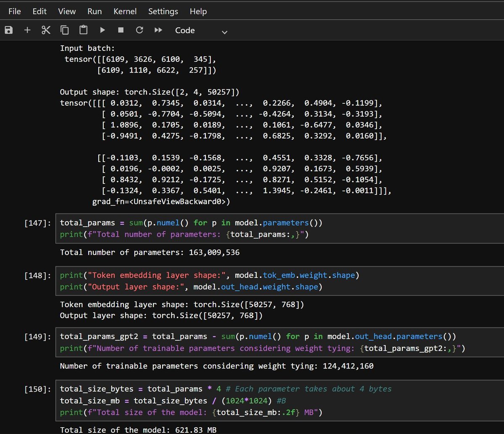Select cell 148 via its prompt number
The image size is (504, 434).
[x=38, y=276]
